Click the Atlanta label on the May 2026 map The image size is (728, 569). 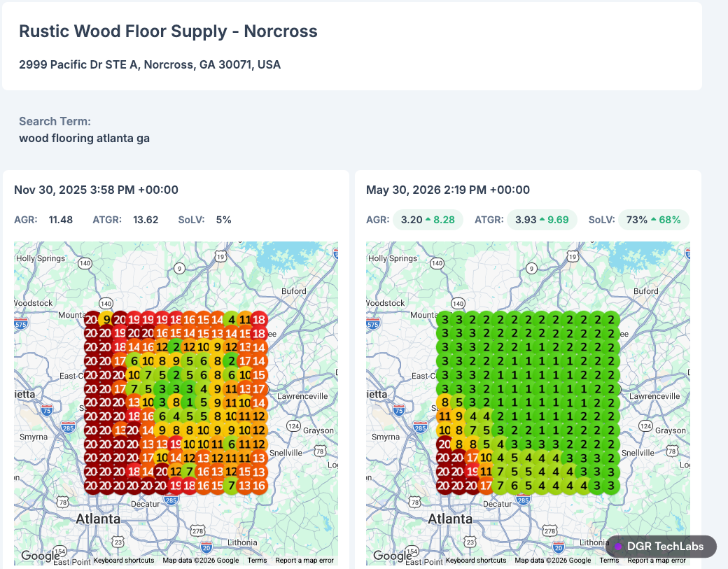[x=450, y=519]
